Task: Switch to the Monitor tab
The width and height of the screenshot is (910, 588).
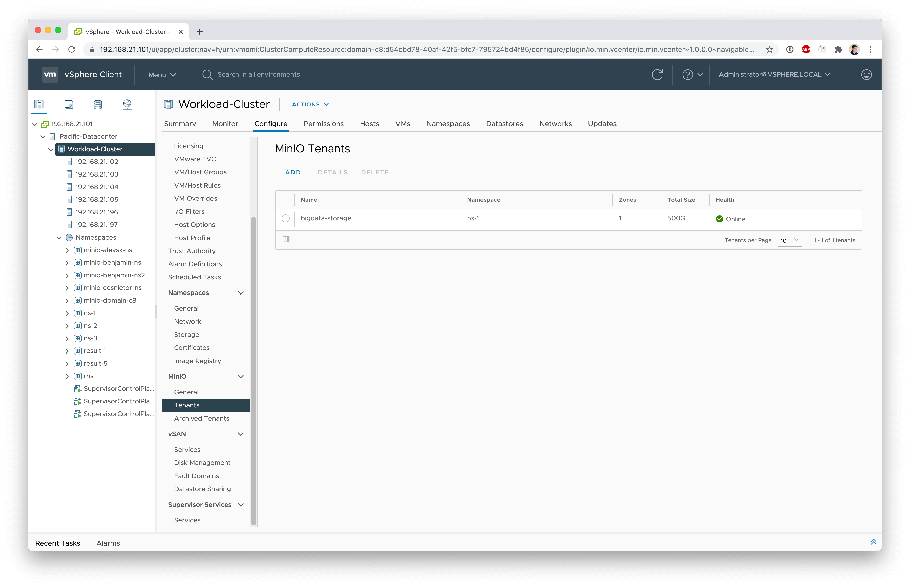Action: tap(225, 124)
